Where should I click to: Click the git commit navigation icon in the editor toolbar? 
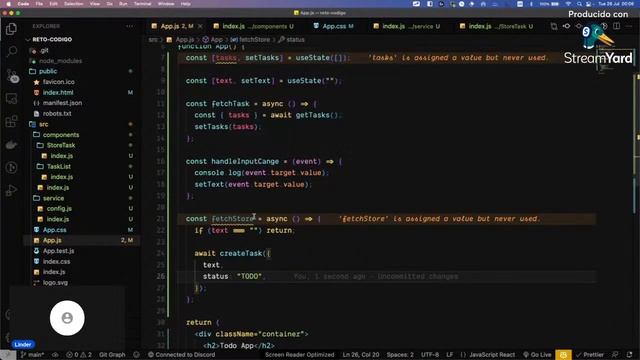point(567,26)
